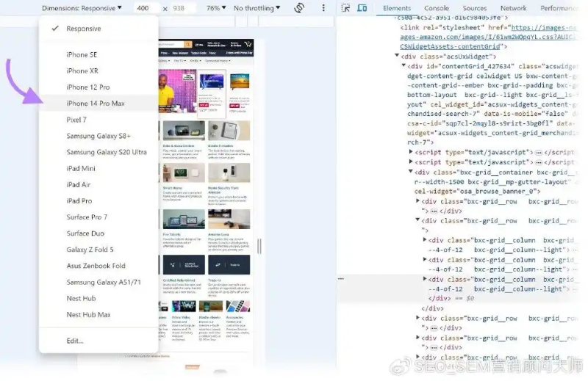
Task: Open the 76% zoom dropdown
Action: coord(215,8)
